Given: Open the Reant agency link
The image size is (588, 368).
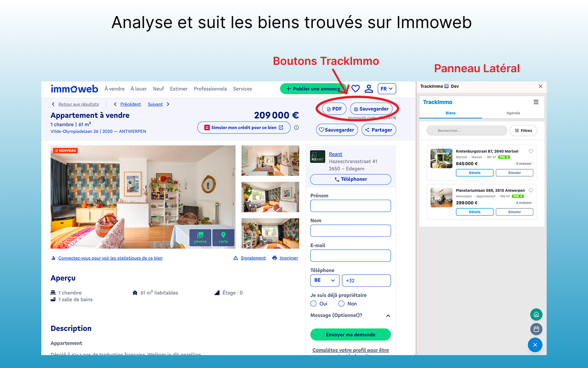Looking at the screenshot, I should pyautogui.click(x=335, y=154).
